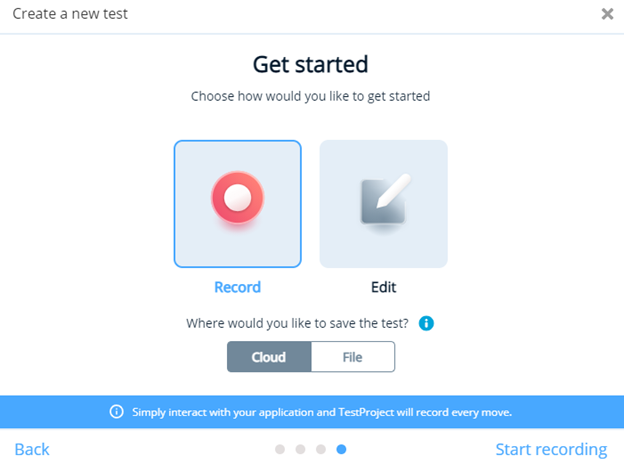Select the active fourth step dot

(342, 450)
